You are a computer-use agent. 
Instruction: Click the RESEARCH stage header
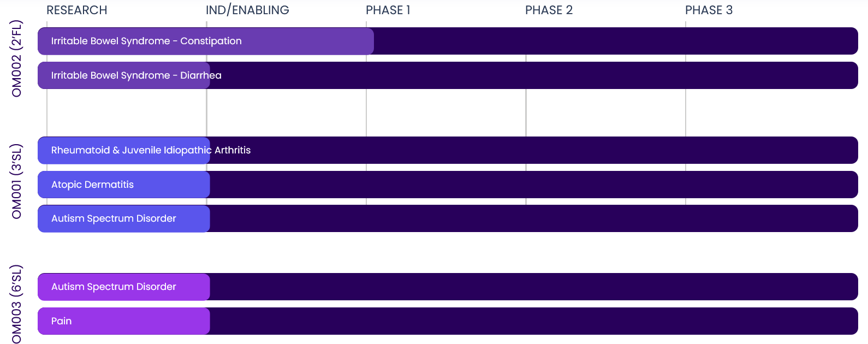point(77,10)
